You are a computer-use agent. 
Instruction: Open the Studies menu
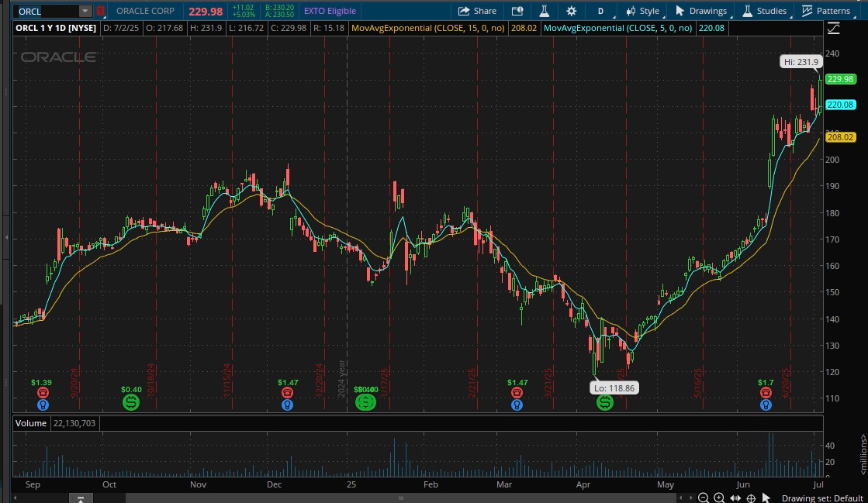tap(765, 11)
